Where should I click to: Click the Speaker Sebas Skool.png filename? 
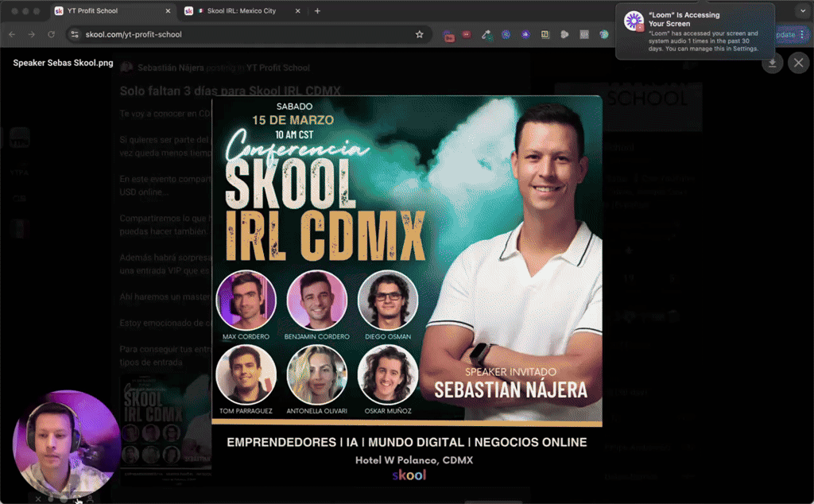point(63,63)
